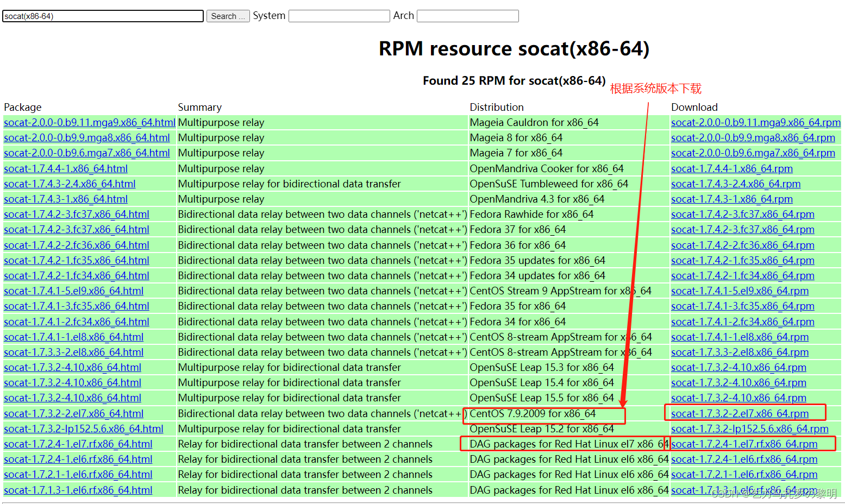Open the html link in the Fedora Rawhide row
This screenshot has height=504, width=845.
(x=77, y=215)
